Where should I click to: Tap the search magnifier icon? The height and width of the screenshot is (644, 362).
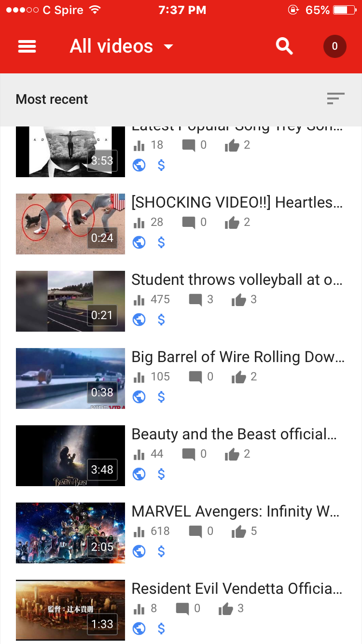click(284, 46)
